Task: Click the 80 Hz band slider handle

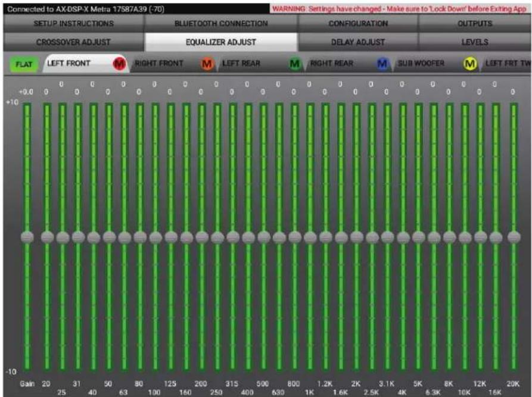Action: [x=140, y=237]
